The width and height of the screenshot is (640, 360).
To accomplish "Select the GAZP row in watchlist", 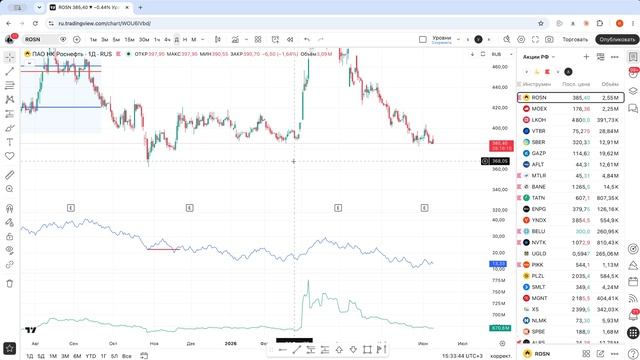I will [x=571, y=153].
